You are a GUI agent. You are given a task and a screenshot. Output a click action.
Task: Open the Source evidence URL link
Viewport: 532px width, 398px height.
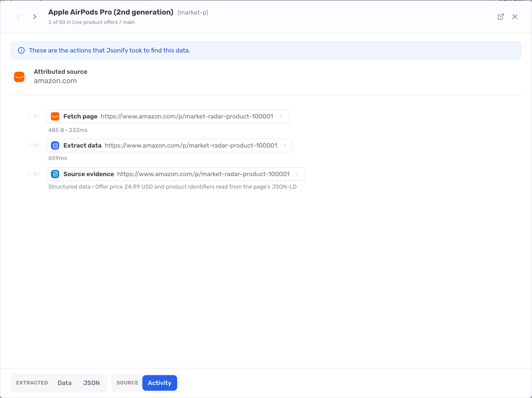[203, 174]
